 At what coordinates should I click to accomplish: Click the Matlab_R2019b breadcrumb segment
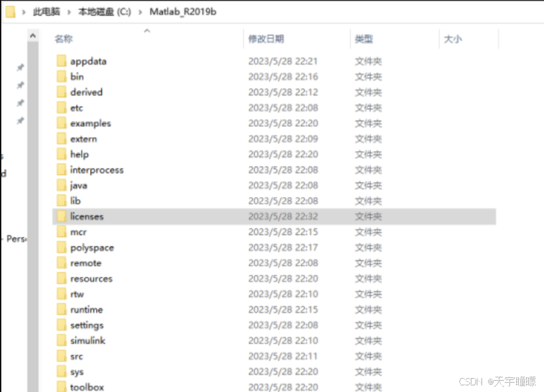pyautogui.click(x=183, y=12)
